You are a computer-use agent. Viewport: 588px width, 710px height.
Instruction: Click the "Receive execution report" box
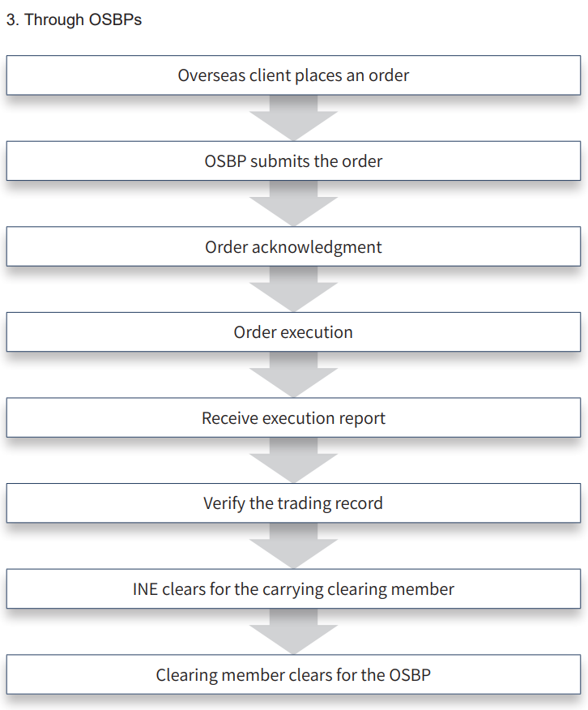(293, 418)
